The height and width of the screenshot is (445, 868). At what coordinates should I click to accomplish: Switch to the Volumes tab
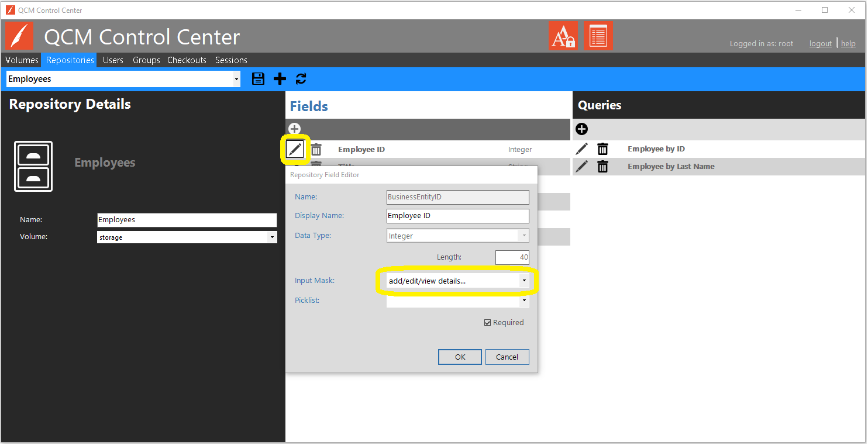(x=22, y=60)
